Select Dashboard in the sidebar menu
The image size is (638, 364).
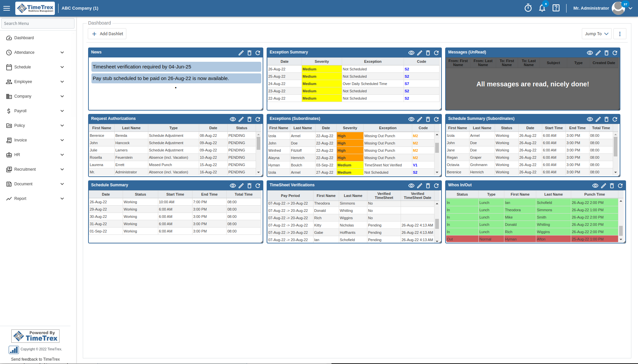24,38
